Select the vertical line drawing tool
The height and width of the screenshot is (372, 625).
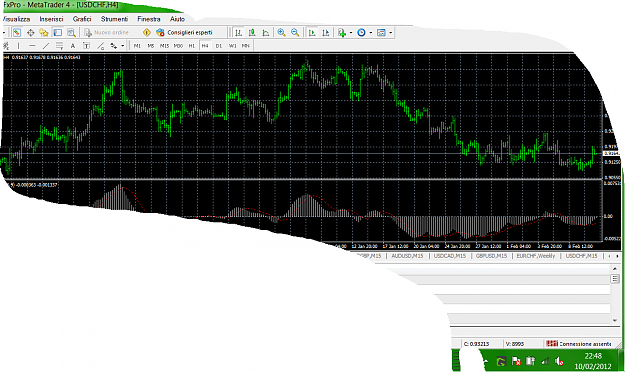[x=18, y=46]
